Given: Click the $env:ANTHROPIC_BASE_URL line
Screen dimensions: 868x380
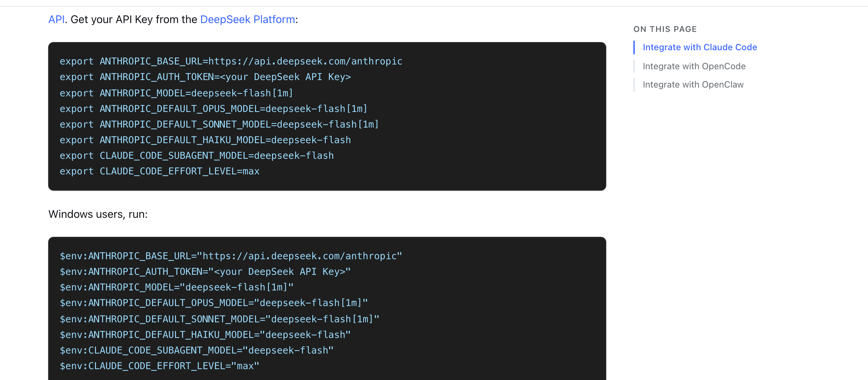Looking at the screenshot, I should coord(231,256).
